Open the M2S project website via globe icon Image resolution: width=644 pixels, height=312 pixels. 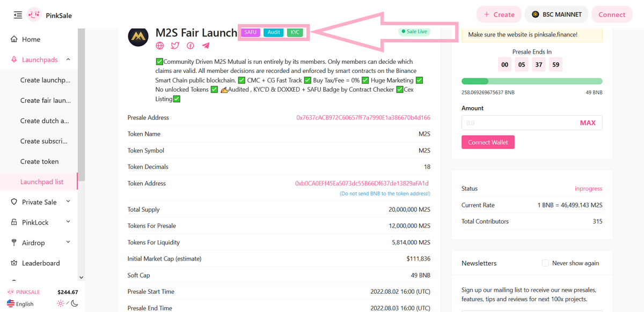[159, 46]
